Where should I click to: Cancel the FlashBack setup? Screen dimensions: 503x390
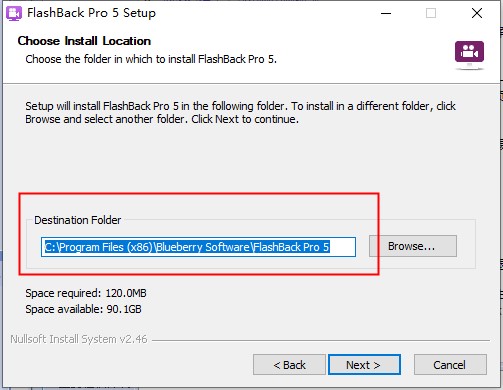(450, 365)
